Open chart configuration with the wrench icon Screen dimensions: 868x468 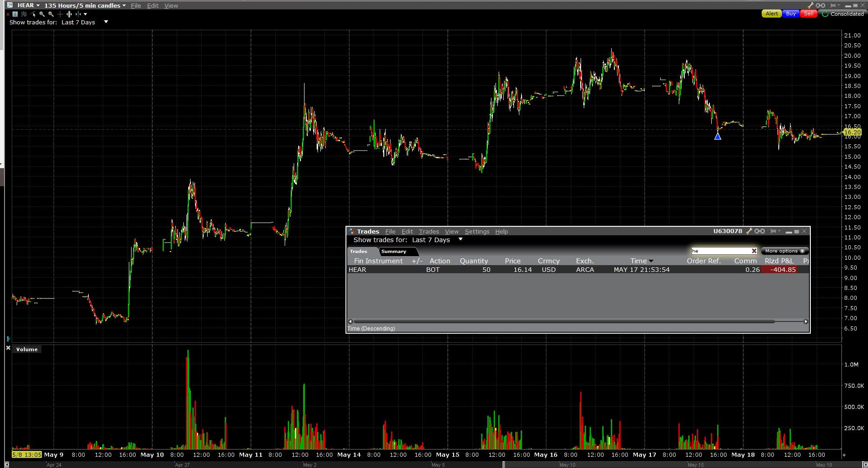(x=811, y=5)
